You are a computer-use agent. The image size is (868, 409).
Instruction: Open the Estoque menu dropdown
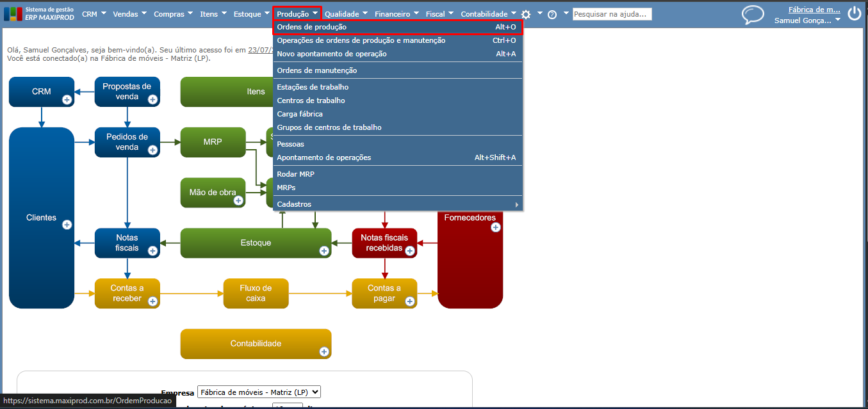click(x=252, y=14)
